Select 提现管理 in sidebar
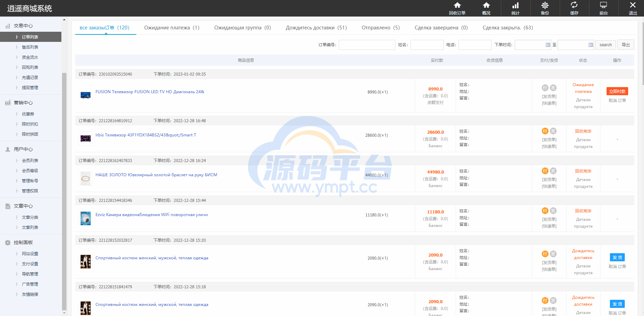This screenshot has width=644, height=316. pyautogui.click(x=30, y=88)
